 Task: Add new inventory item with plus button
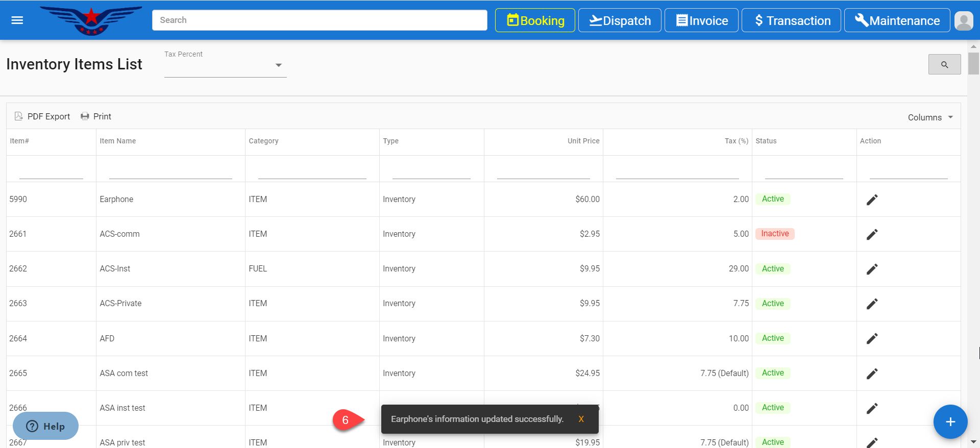(x=950, y=422)
